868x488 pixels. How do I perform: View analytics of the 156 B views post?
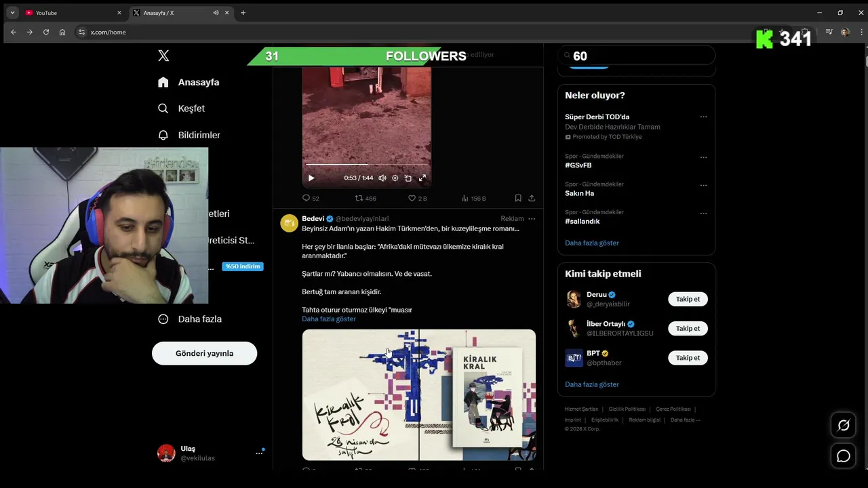coord(473,198)
